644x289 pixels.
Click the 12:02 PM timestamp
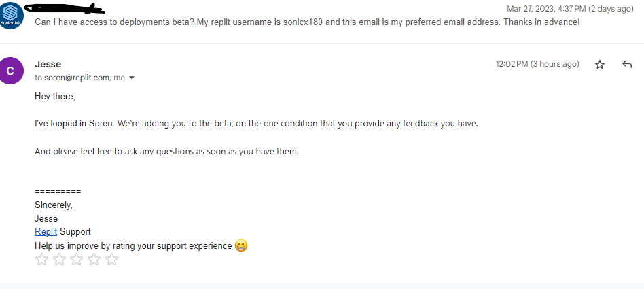[x=537, y=64]
